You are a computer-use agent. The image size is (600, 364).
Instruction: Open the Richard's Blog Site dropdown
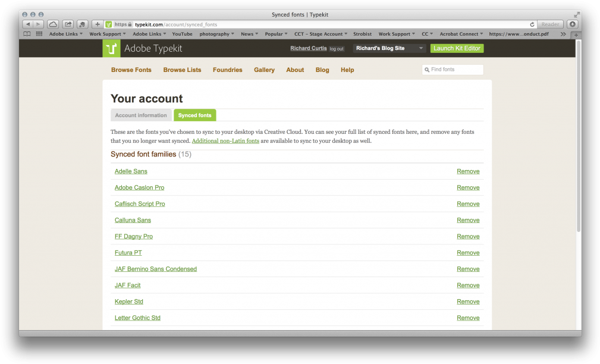point(389,48)
